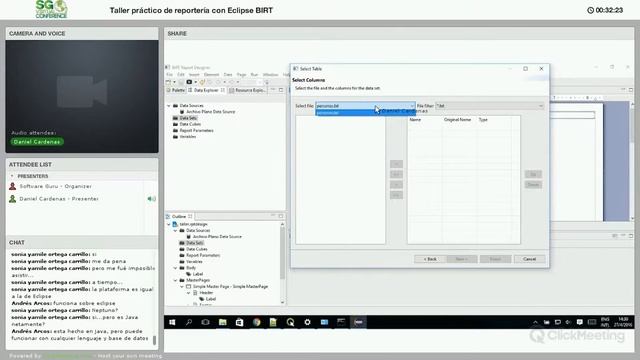Open the Edit menu in BIRT
This screenshot has width=640, height=360.
(x=181, y=75)
